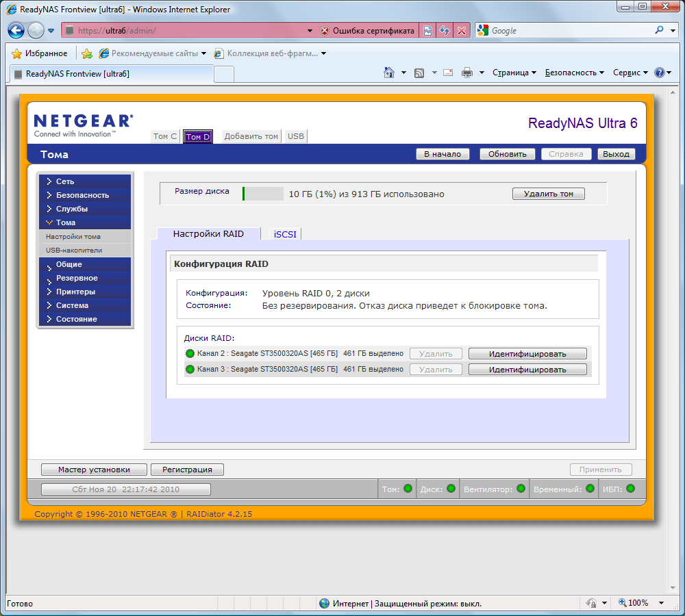The width and height of the screenshot is (685, 616).
Task: Open the Страница menu
Action: tap(514, 73)
